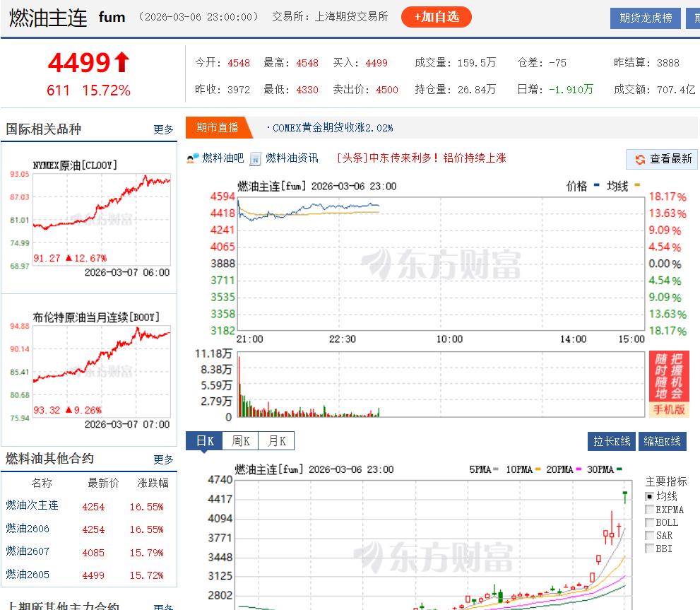The height and width of the screenshot is (610, 700).
Task: Open the 期货龙虎榜 button
Action: pyautogui.click(x=646, y=18)
